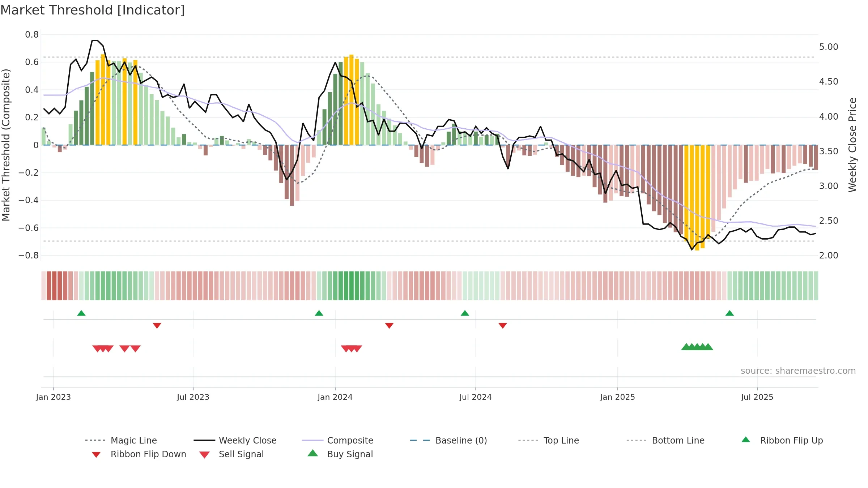Click the red ribbon flip down marker in August 2024
Screen dimensions: 868x488
(503, 326)
